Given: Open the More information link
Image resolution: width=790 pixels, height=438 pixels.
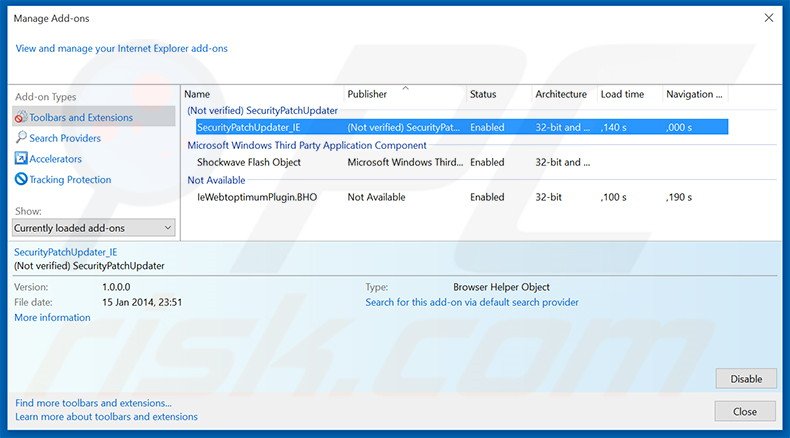Looking at the screenshot, I should tap(52, 318).
